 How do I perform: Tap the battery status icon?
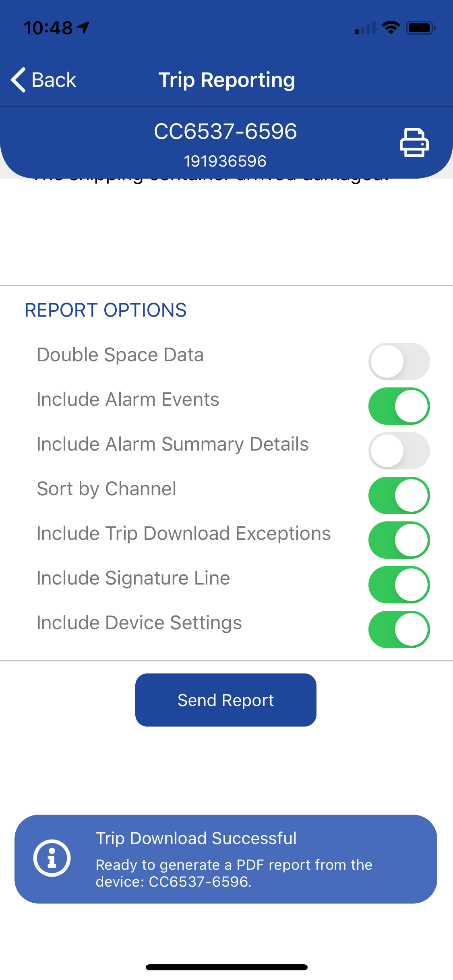click(421, 28)
